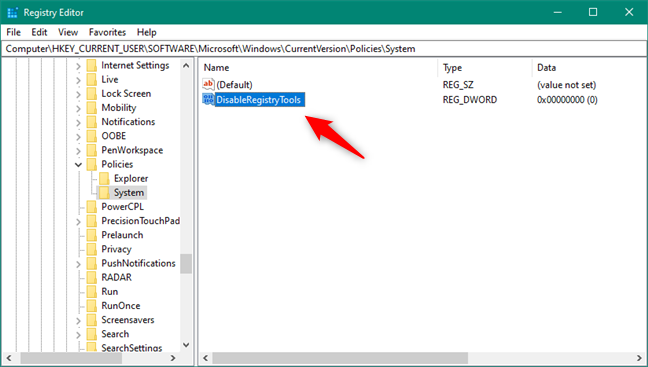The width and height of the screenshot is (648, 367).
Task: Open the View menu
Action: (68, 32)
